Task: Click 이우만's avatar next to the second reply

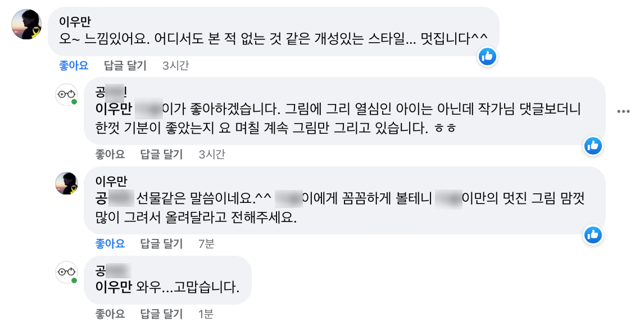Action: pos(67,183)
